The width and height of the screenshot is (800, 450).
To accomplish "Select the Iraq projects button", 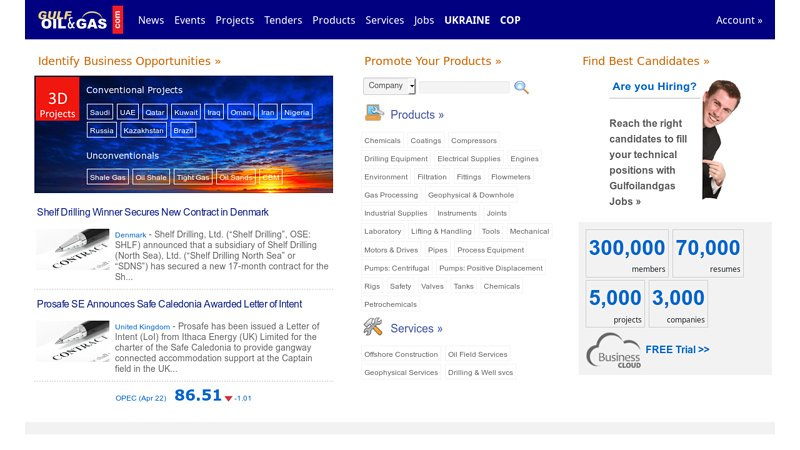I will tap(214, 112).
